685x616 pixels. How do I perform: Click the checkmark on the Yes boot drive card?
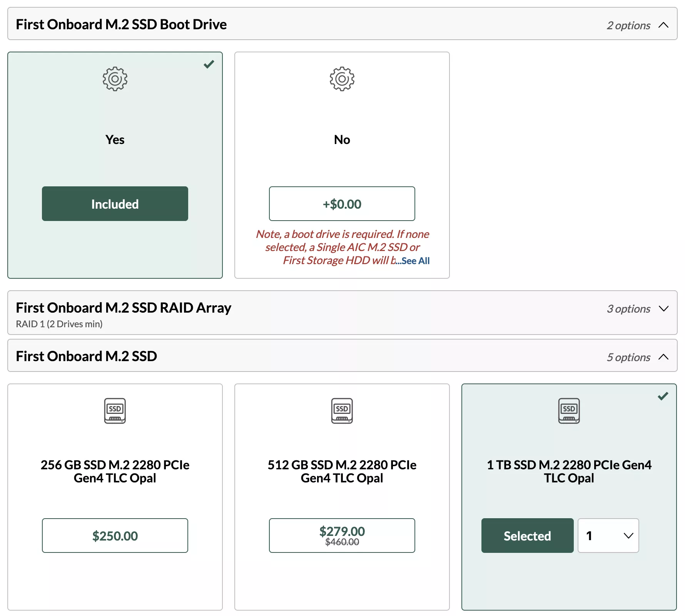(x=209, y=64)
